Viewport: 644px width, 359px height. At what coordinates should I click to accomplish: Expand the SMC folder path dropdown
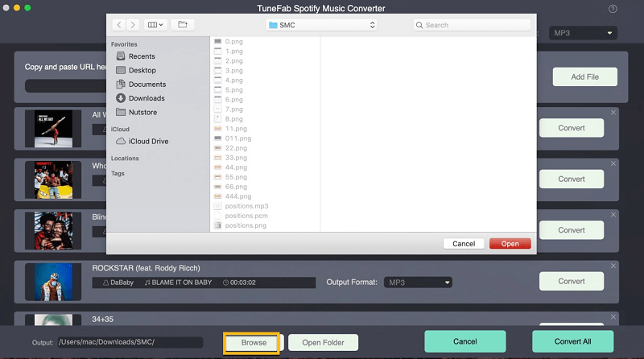322,25
